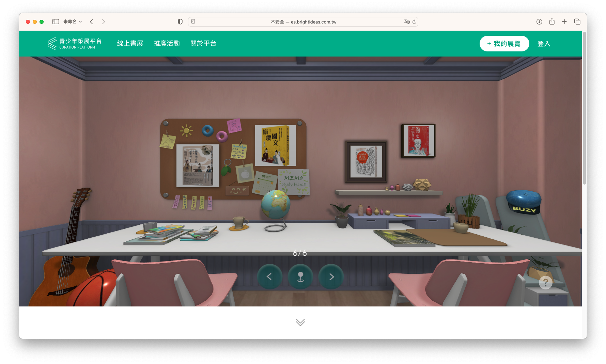Click the address bar URL field
Image resolution: width=606 pixels, height=364 pixels.
click(303, 22)
